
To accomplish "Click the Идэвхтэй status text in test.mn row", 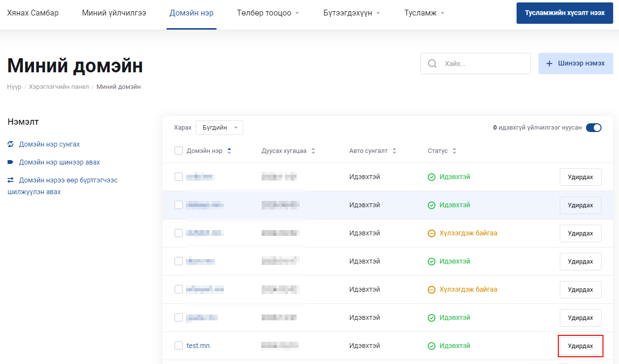I will 455,346.
